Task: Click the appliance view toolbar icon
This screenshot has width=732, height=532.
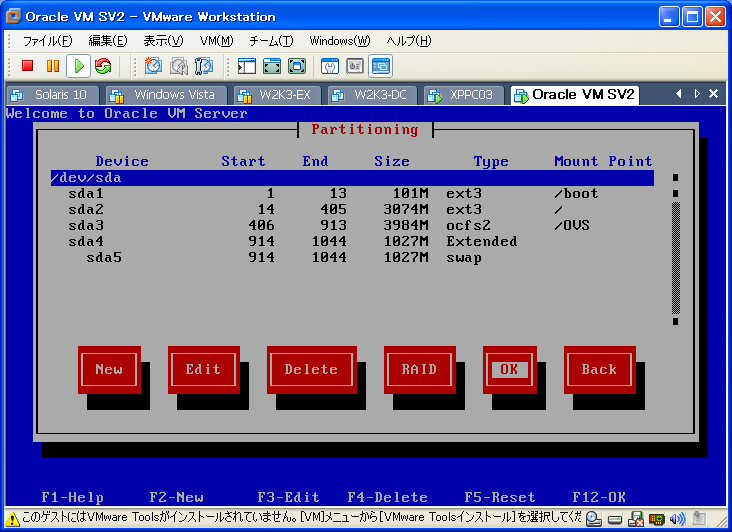Action: pos(355,66)
